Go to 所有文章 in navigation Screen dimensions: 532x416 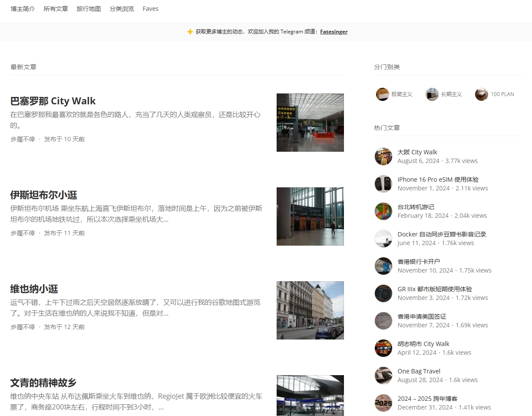[x=56, y=9]
